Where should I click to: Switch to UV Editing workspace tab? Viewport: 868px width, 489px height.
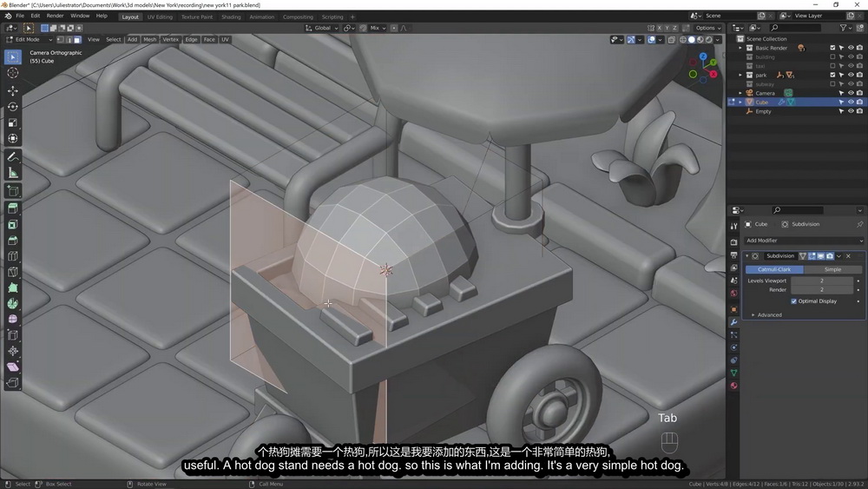pos(160,17)
